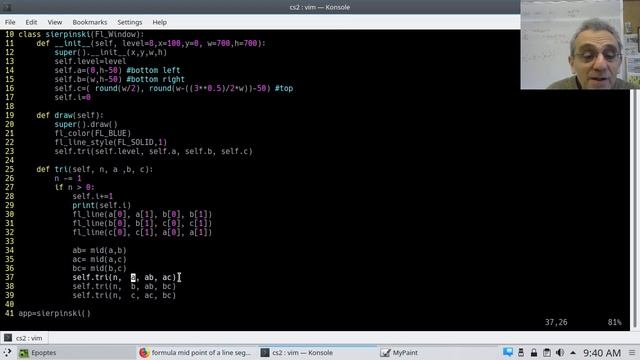This screenshot has width=640, height=360.
Task: Click the webcam video overlay
Action: (580, 44)
